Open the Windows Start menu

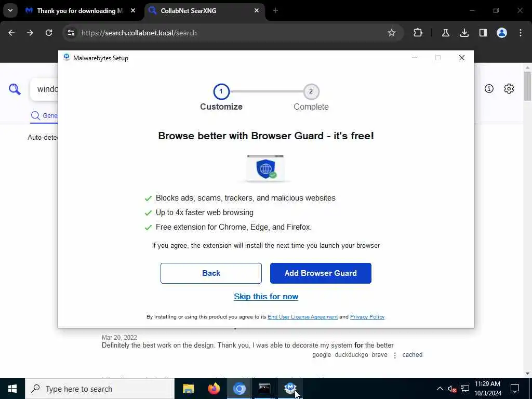(12, 389)
